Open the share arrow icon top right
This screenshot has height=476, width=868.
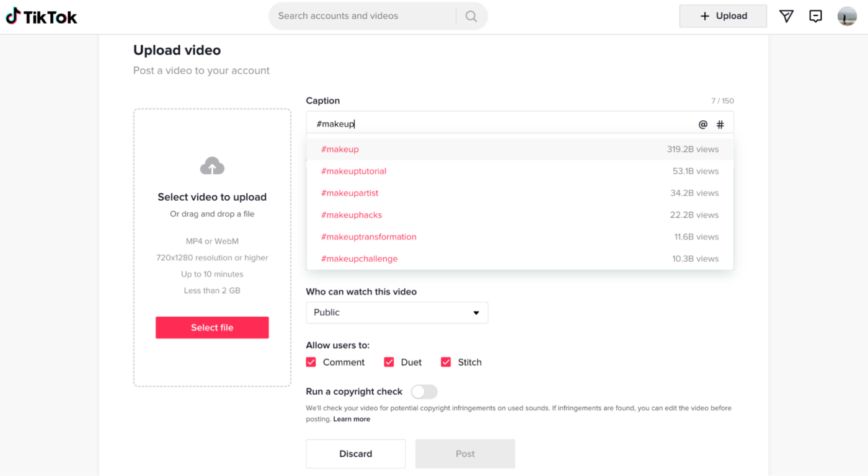(x=786, y=16)
